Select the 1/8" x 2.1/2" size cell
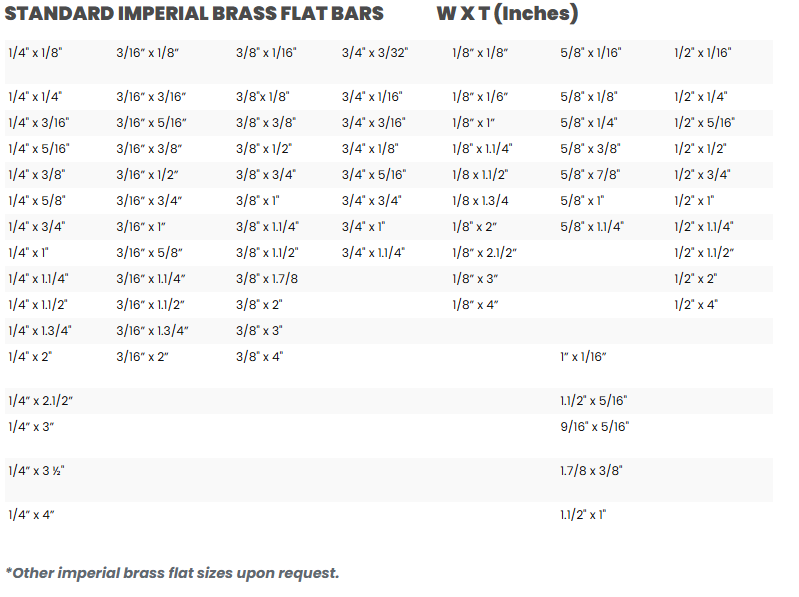The width and height of the screenshot is (799, 597). 484,252
